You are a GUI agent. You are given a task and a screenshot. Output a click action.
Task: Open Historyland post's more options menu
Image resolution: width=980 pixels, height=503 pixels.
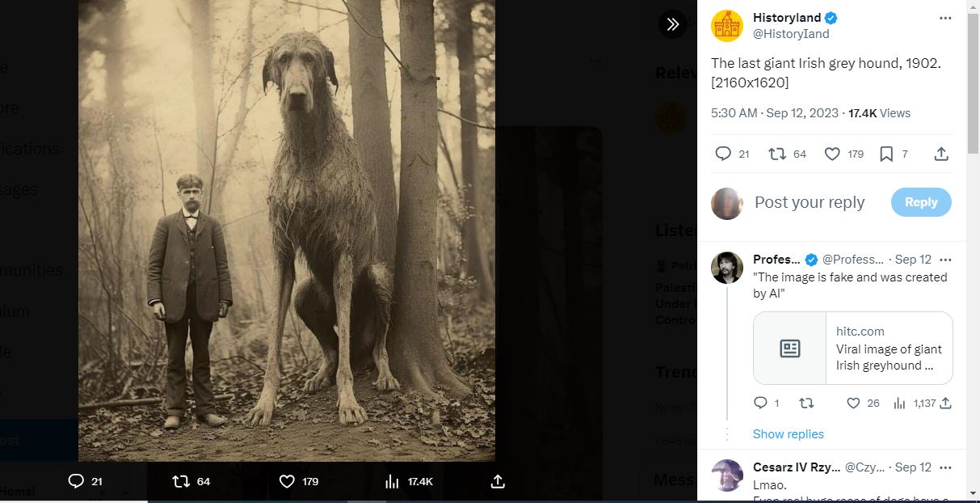click(x=945, y=18)
